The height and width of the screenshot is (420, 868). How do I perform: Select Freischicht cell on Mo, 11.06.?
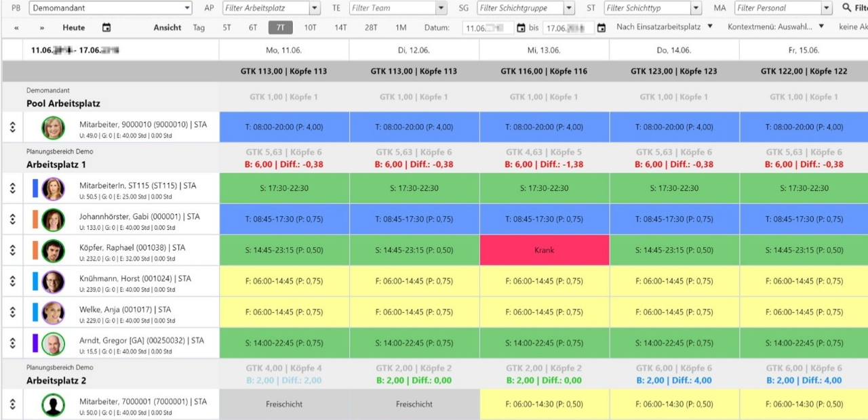click(284, 404)
